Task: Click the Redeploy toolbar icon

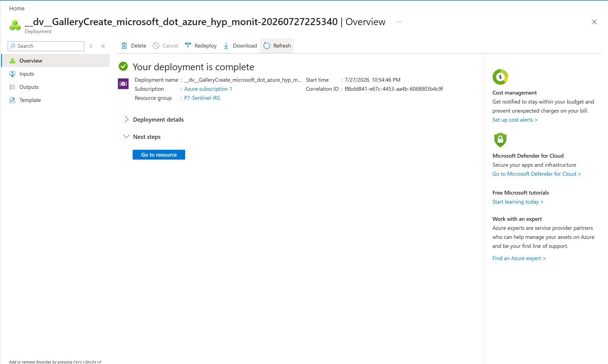Action: pyautogui.click(x=188, y=45)
